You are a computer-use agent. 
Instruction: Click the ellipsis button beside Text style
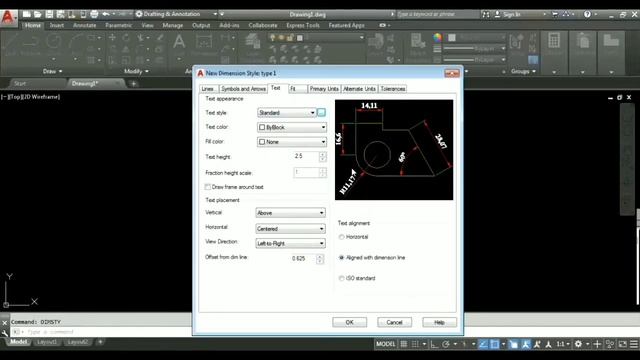pyautogui.click(x=322, y=112)
